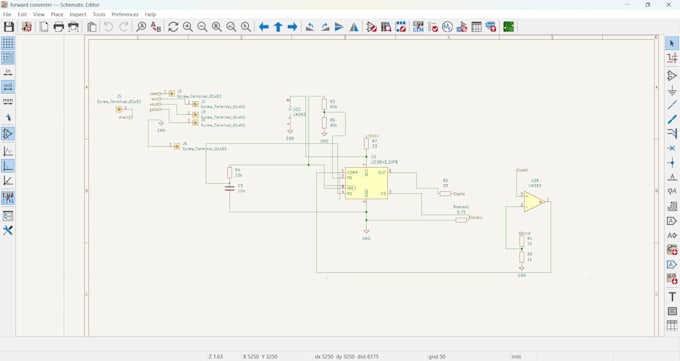
Task: Select the Add Text tool
Action: [672, 297]
